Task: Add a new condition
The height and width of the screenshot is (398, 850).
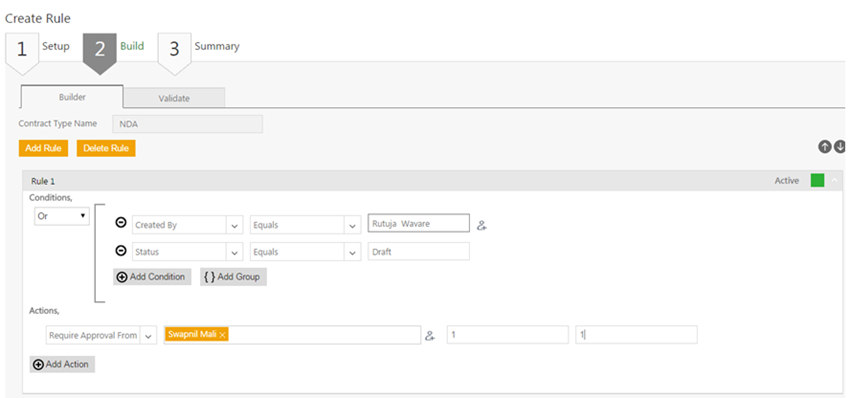Action: [x=152, y=277]
